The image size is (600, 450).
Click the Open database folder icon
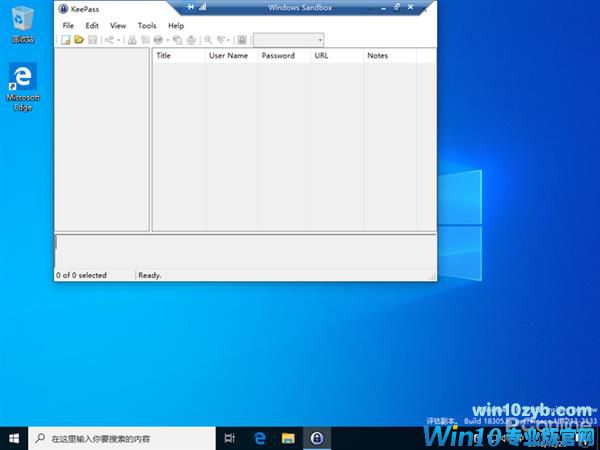(79, 39)
